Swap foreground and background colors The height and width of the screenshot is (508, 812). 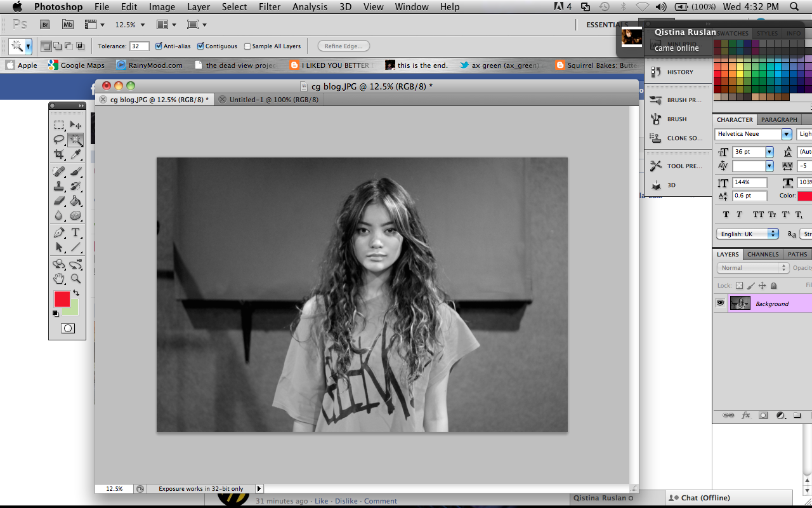tap(76, 293)
